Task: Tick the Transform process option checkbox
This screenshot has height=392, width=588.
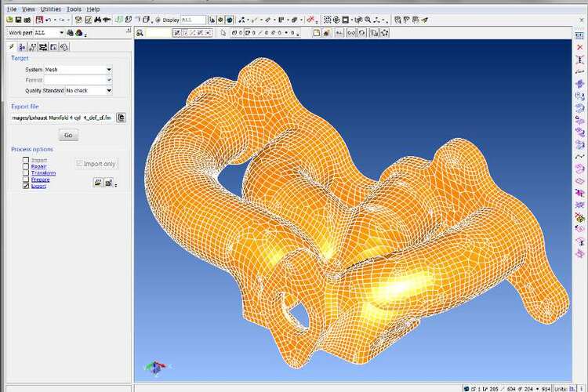Action: click(26, 173)
